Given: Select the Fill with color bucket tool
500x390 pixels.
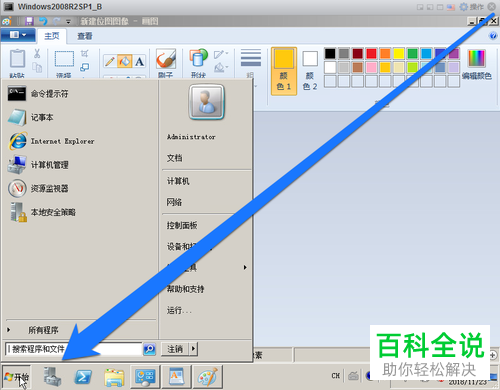Looking at the screenshot, I should 124,61.
